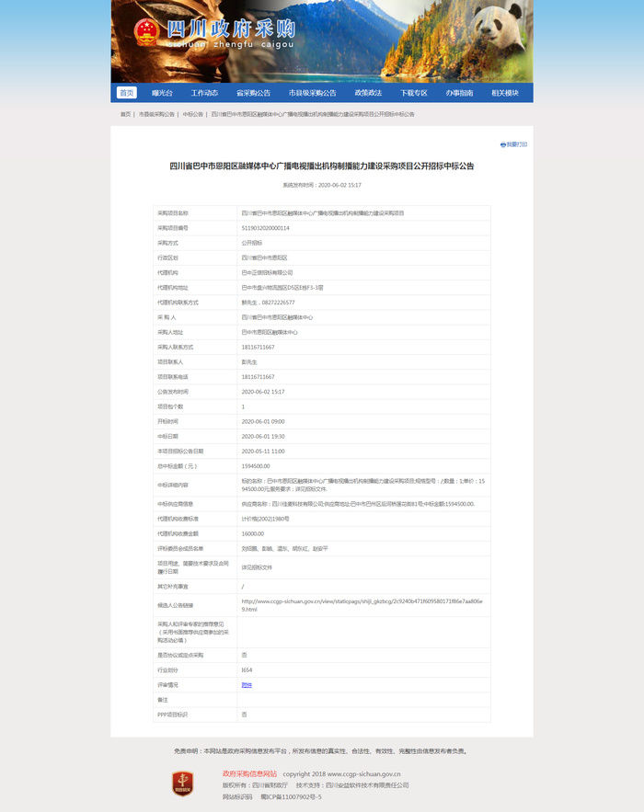Viewport: 644px width, 812px height.
Task: Open the policy and law navigation item before 下载专区
Action: (x=368, y=93)
